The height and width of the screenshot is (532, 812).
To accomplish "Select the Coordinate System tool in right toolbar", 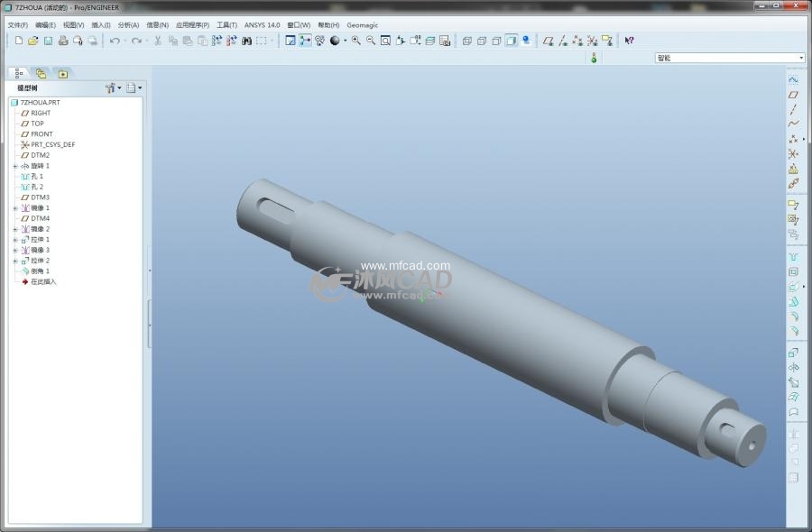I will point(793,153).
